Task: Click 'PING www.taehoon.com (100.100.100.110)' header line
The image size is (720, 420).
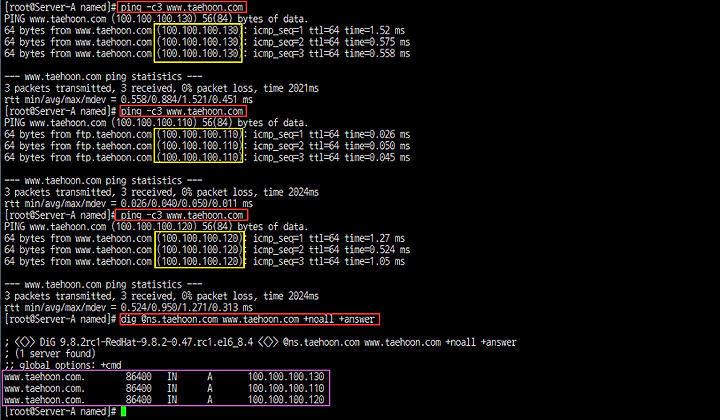Action: (156, 123)
